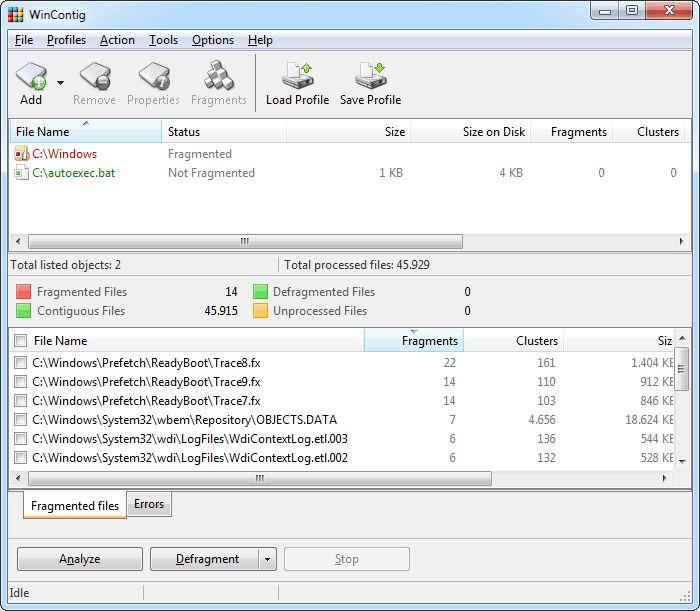
Task: Check the WdiContextLog.etl.003 checkbox
Action: click(x=21, y=439)
